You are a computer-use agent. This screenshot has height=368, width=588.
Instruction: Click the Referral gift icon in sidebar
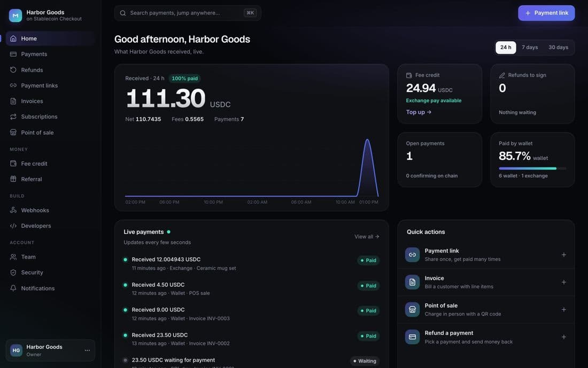click(13, 179)
